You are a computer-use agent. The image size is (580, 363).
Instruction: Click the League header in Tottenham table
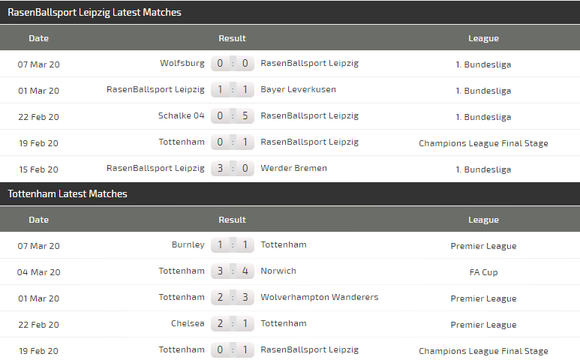tap(483, 220)
